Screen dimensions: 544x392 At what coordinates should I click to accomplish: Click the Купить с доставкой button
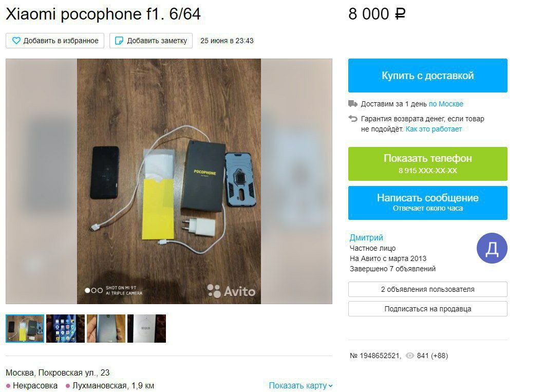click(x=428, y=76)
